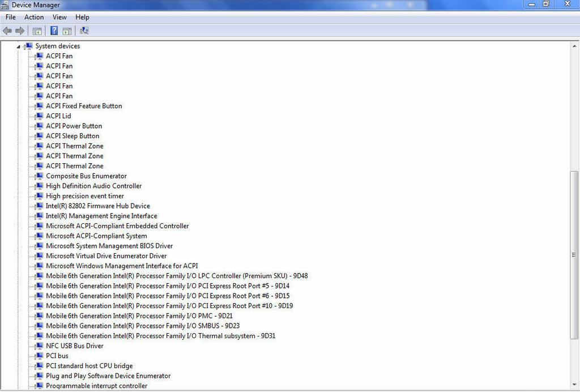Viewport: 580px width, 392px height.
Task: Click the Properties pane toolbar icon
Action: pyautogui.click(x=67, y=31)
